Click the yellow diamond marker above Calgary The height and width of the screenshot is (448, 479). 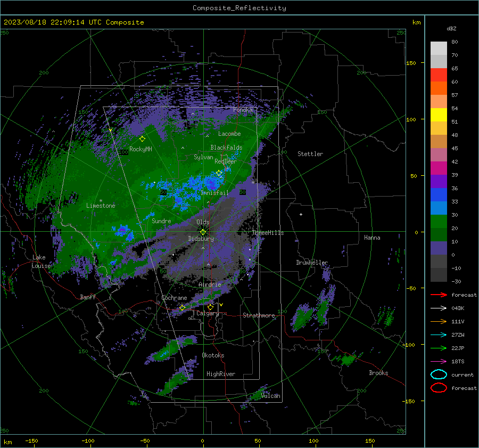tap(210, 307)
